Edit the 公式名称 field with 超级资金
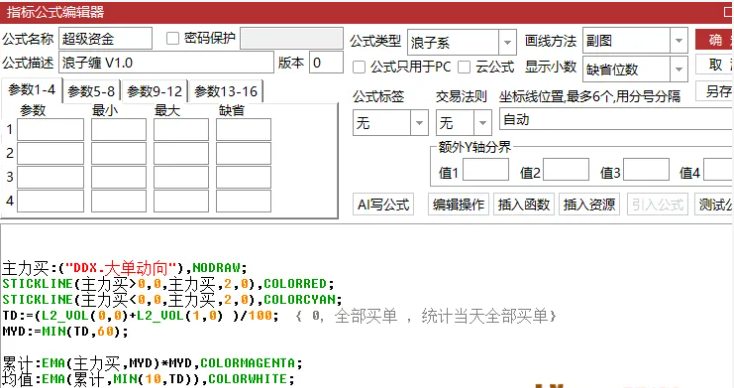The height and width of the screenshot is (388, 734). tap(105, 38)
